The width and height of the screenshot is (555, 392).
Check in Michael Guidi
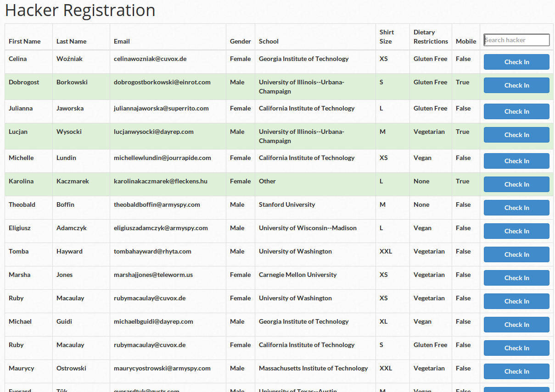point(516,325)
